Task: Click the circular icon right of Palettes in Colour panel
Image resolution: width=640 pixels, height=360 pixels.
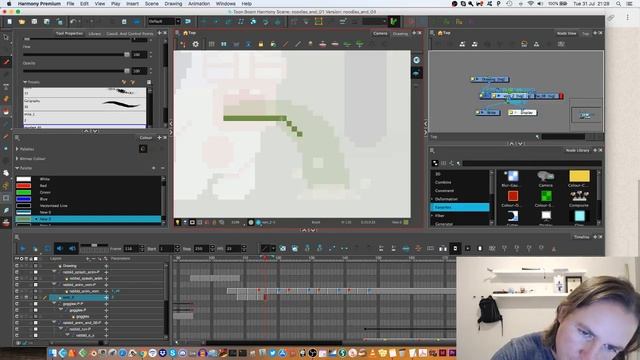Action: (143, 149)
